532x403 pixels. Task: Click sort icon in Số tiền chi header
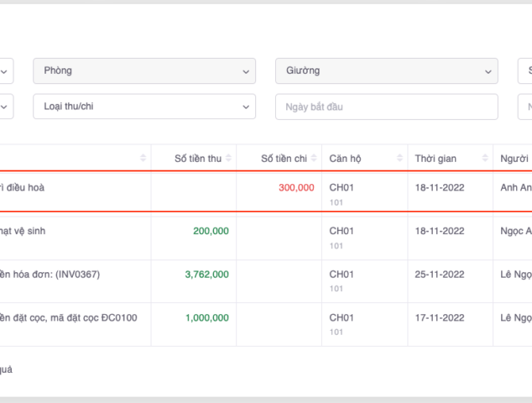[314, 158]
